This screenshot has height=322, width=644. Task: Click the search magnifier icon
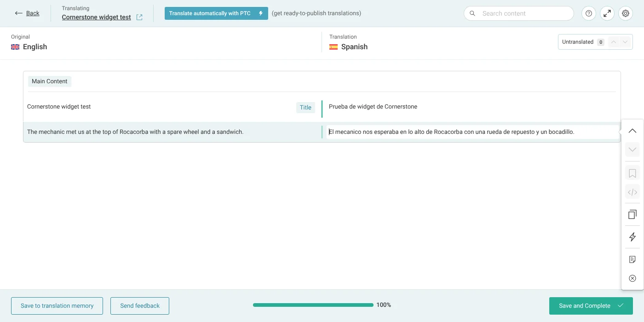pyautogui.click(x=472, y=13)
